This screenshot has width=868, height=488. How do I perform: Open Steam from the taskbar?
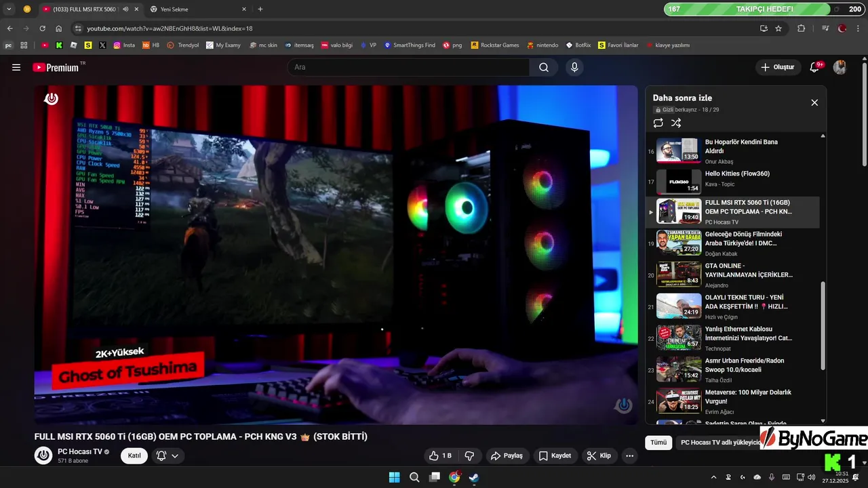(x=474, y=477)
